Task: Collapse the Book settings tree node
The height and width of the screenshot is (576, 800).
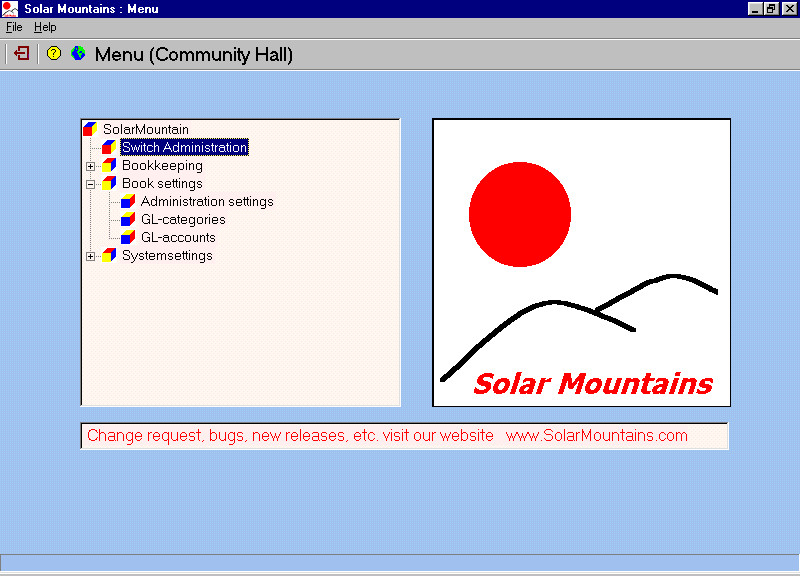Action: pyautogui.click(x=90, y=184)
